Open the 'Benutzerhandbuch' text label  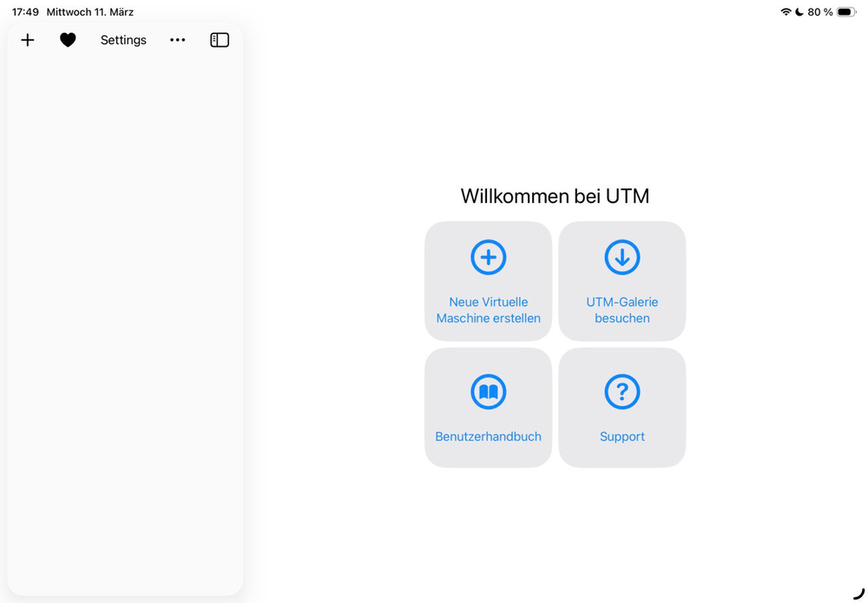(488, 436)
